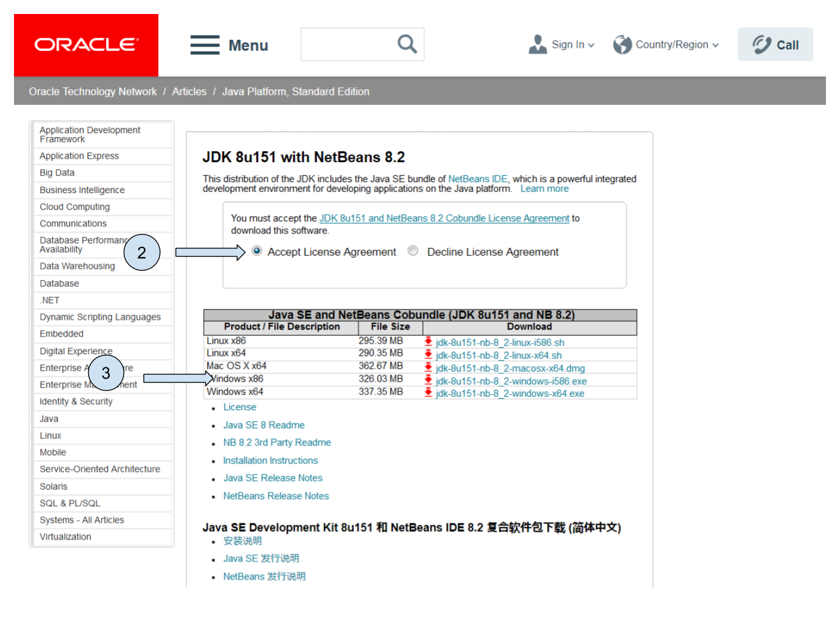Open Communications sidebar item
This screenshot has height=630, width=840.
(103, 223)
